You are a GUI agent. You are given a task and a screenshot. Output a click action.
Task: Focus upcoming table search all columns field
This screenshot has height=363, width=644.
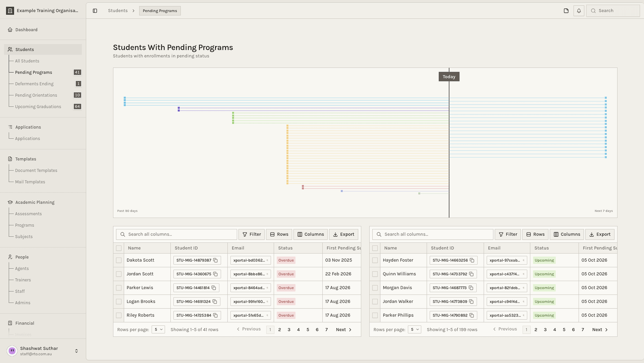click(x=433, y=234)
